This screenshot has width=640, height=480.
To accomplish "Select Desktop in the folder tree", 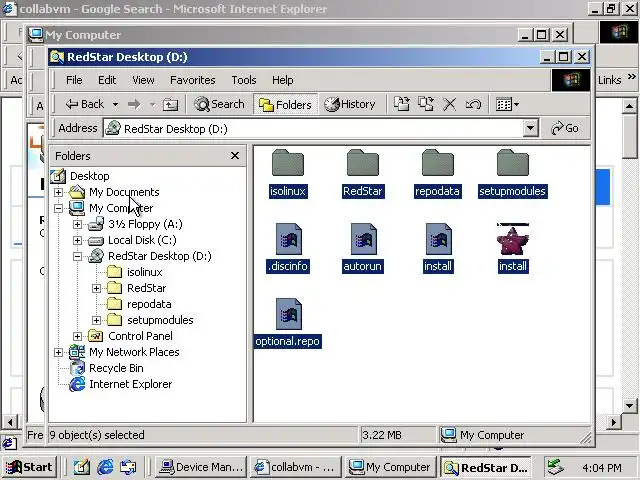I will click(x=89, y=176).
